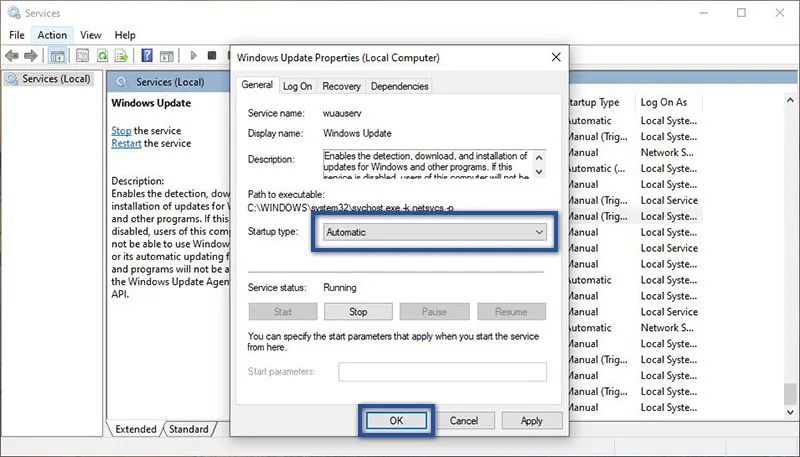The image size is (800, 457).
Task: Switch to the Recovery tab
Action: pyautogui.click(x=341, y=86)
